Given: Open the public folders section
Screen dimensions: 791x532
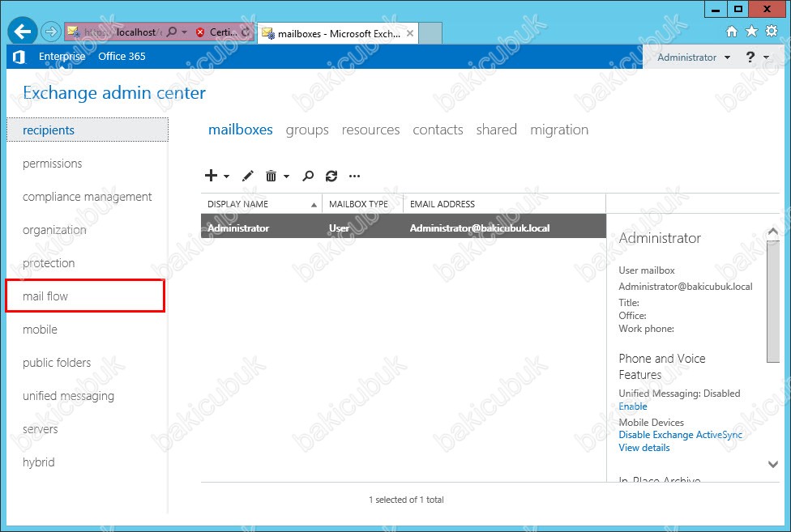Looking at the screenshot, I should [57, 363].
